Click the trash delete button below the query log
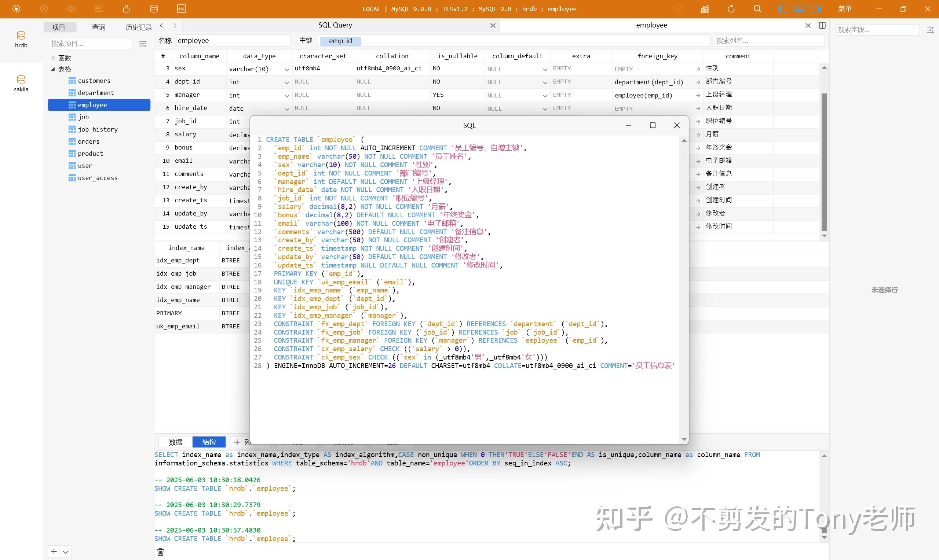The height and width of the screenshot is (560, 939). coord(160,552)
